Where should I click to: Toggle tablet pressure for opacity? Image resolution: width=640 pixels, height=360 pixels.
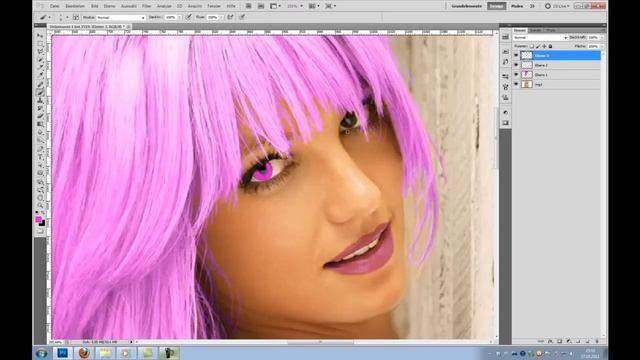188,17
